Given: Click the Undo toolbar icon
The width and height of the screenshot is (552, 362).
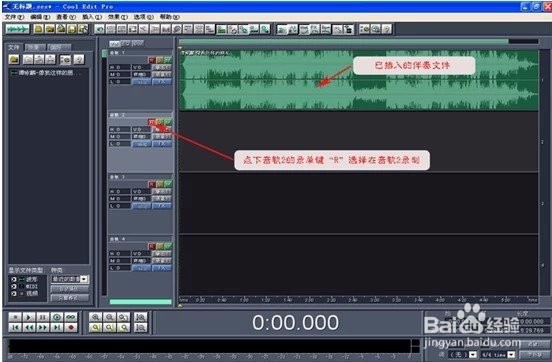Looking at the screenshot, I should (100, 29).
